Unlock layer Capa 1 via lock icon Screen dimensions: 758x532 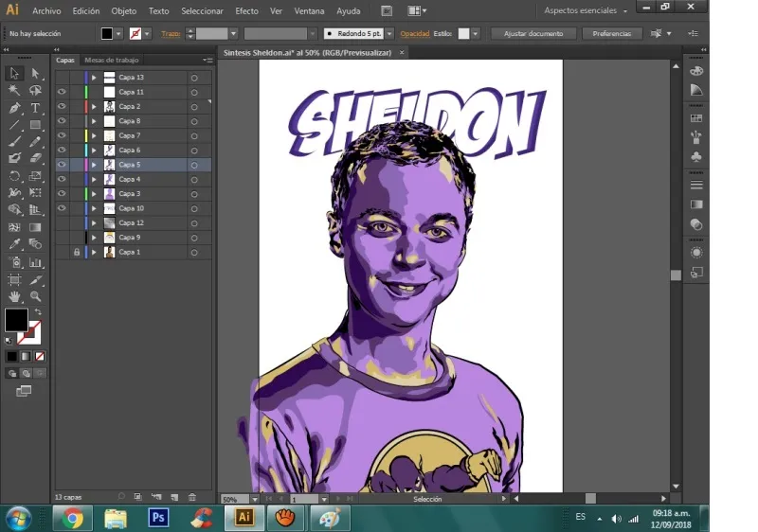point(77,253)
